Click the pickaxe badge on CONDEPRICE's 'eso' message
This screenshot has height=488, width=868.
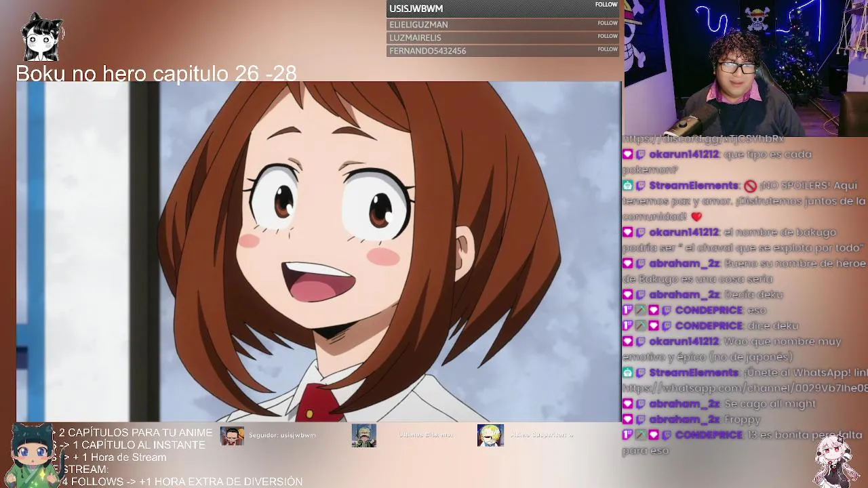pyautogui.click(x=640, y=310)
